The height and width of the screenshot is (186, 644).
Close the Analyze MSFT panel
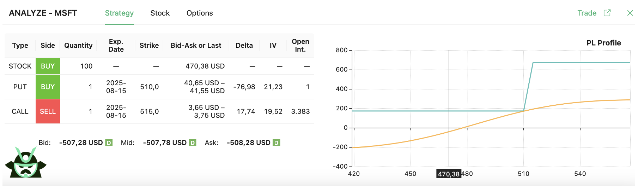click(x=630, y=13)
